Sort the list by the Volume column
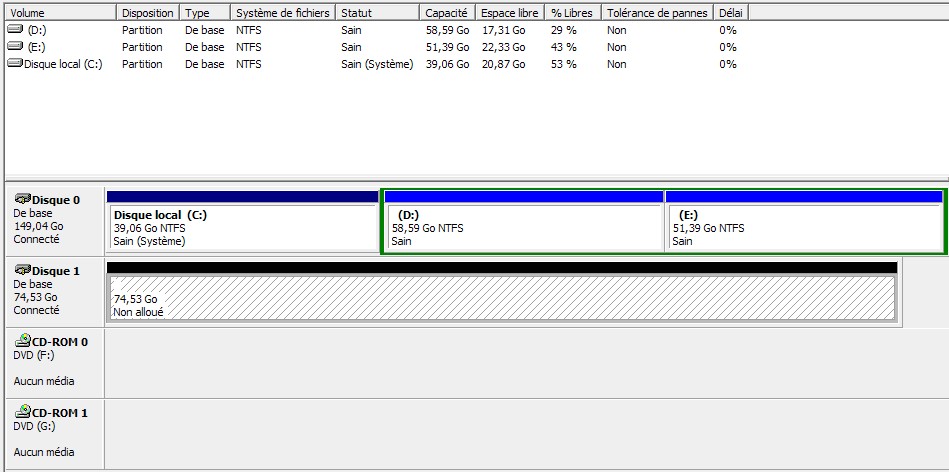This screenshot has height=472, width=949. tap(60, 13)
